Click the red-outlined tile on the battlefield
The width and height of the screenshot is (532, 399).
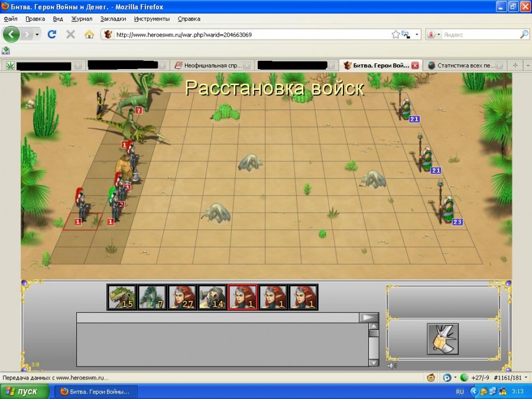coord(83,221)
